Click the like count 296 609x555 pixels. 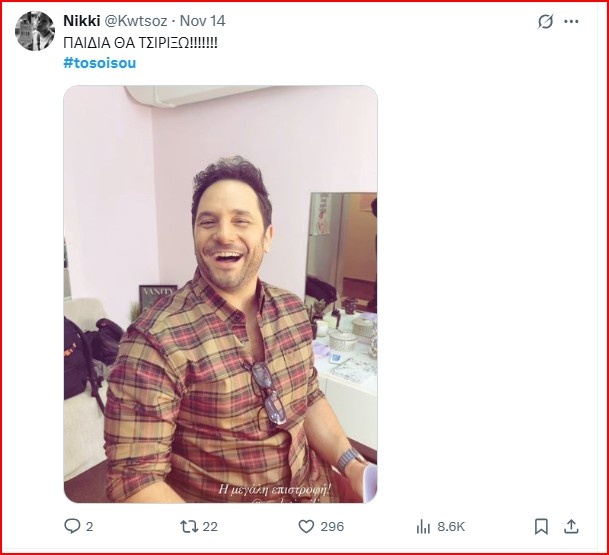(332, 526)
